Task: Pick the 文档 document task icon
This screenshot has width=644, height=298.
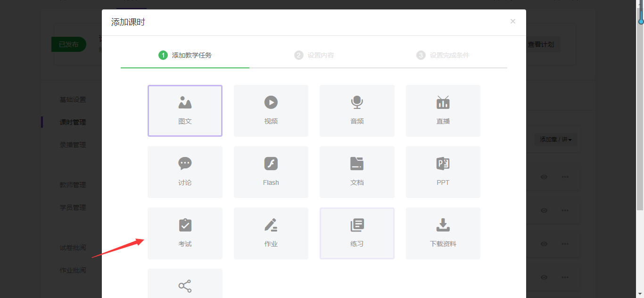Action: (x=357, y=164)
